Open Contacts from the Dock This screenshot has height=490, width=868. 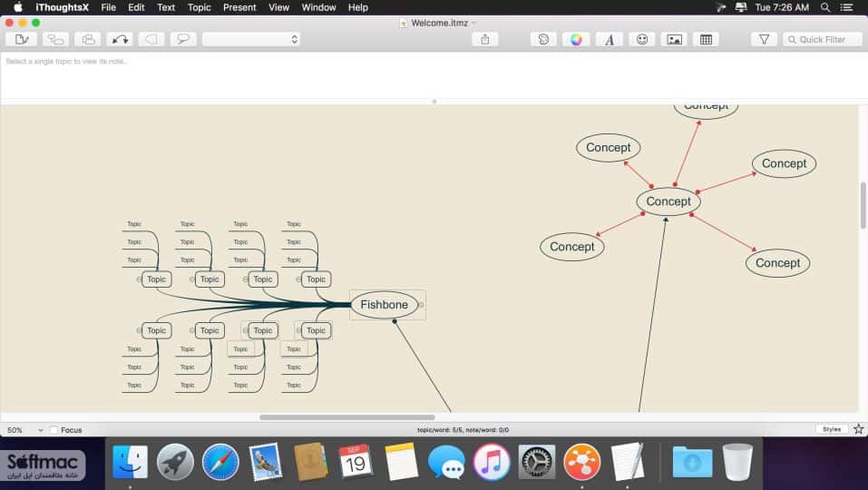point(310,462)
